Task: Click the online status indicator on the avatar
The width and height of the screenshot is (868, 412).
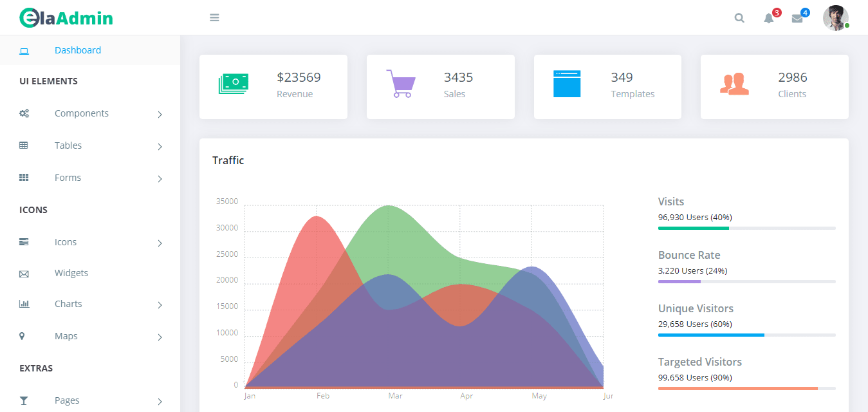Action: 847,26
